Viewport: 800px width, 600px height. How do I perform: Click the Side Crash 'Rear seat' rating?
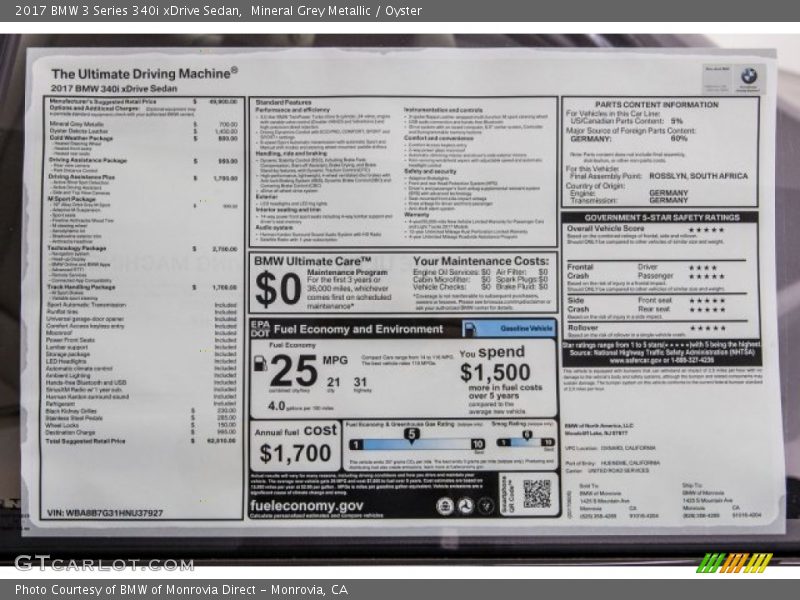(x=707, y=309)
